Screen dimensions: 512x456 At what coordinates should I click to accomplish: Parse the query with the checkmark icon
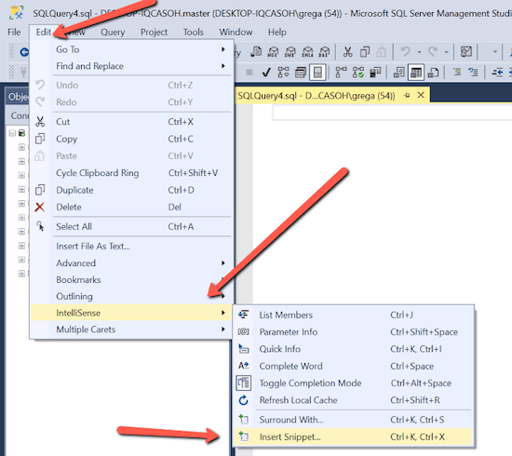[266, 72]
